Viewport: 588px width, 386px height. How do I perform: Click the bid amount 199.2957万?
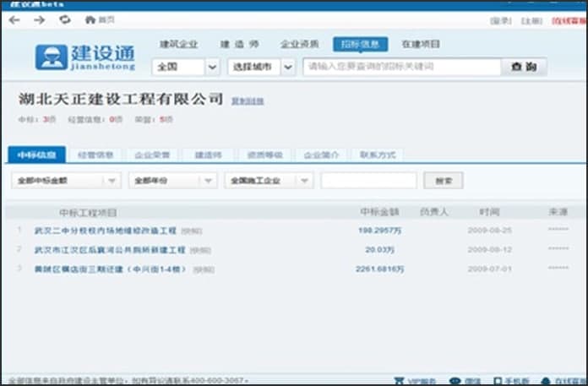(x=380, y=231)
